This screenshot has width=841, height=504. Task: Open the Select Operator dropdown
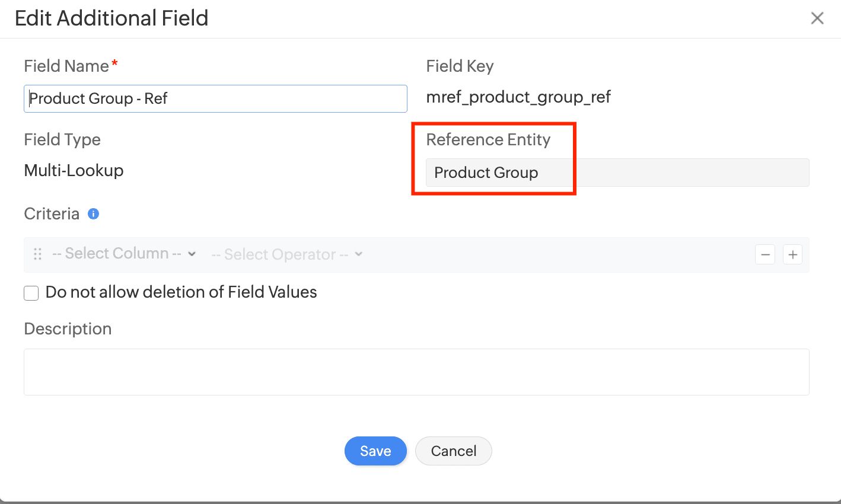pyautogui.click(x=286, y=255)
